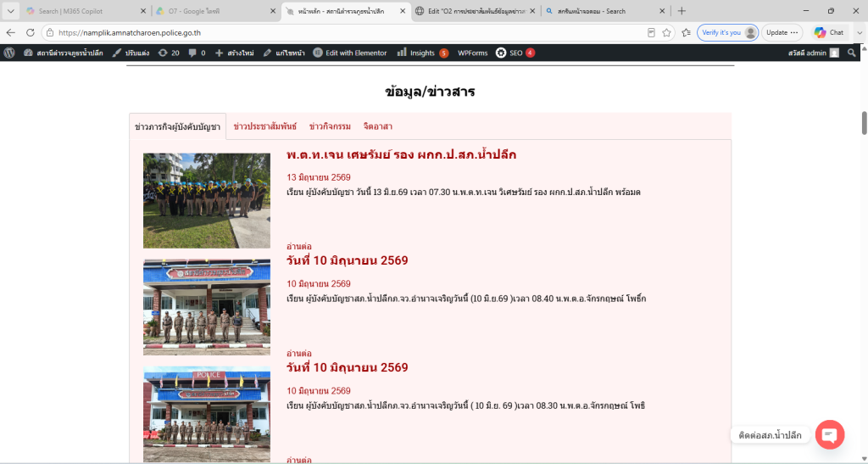
Task: Bookmark the page with the star icon
Action: coord(666,33)
